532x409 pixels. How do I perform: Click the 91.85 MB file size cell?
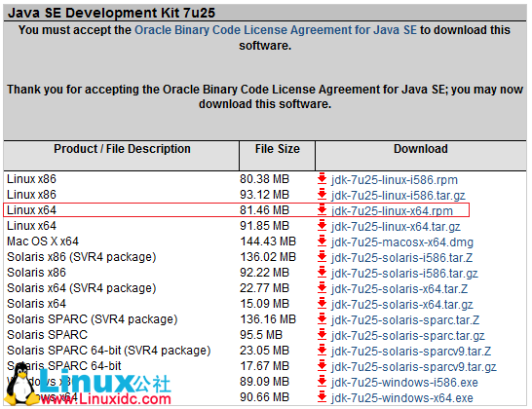click(x=264, y=226)
